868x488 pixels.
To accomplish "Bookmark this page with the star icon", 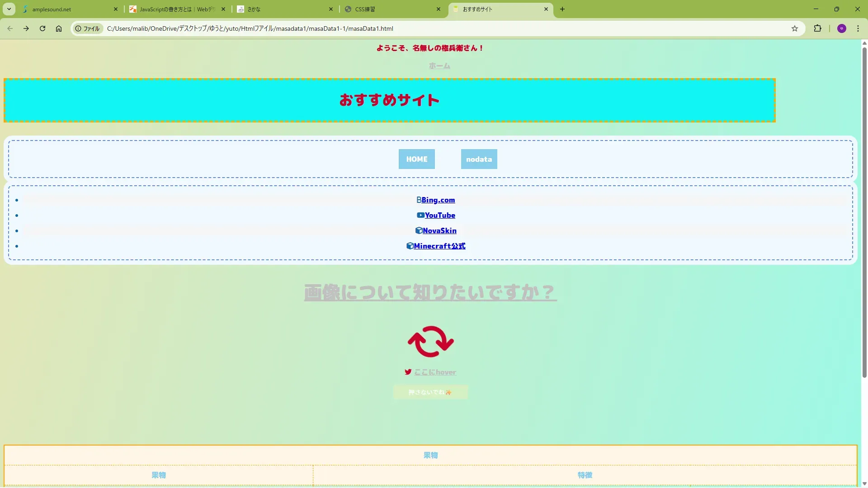I will coord(795,28).
